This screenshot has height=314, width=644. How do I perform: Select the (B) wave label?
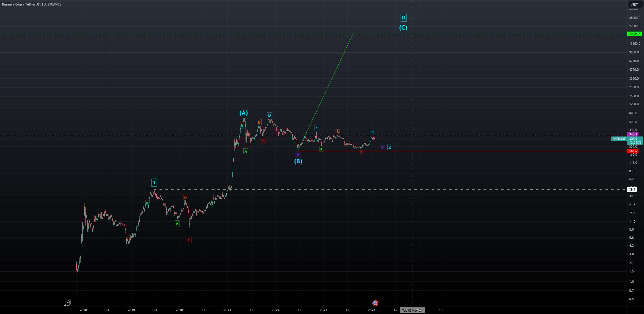pyautogui.click(x=298, y=161)
